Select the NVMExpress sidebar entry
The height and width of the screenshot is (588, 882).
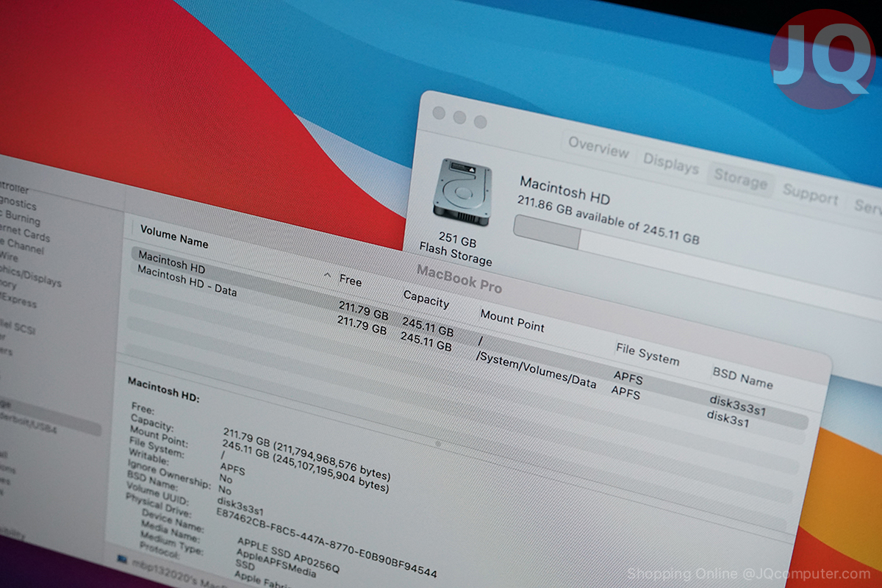click(x=18, y=300)
